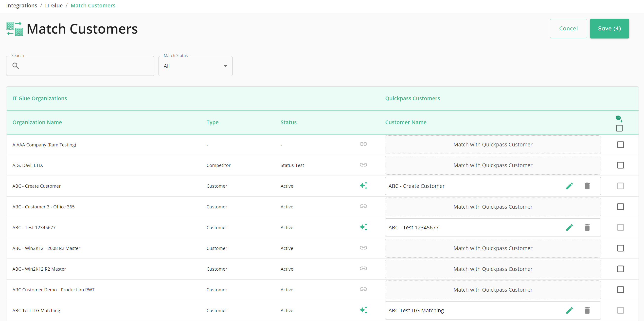Viewport: 644px width, 321px height.
Task: Match ABC - Customer 3 - Office 365 with Quickpass Customer
Action: [x=493, y=207]
